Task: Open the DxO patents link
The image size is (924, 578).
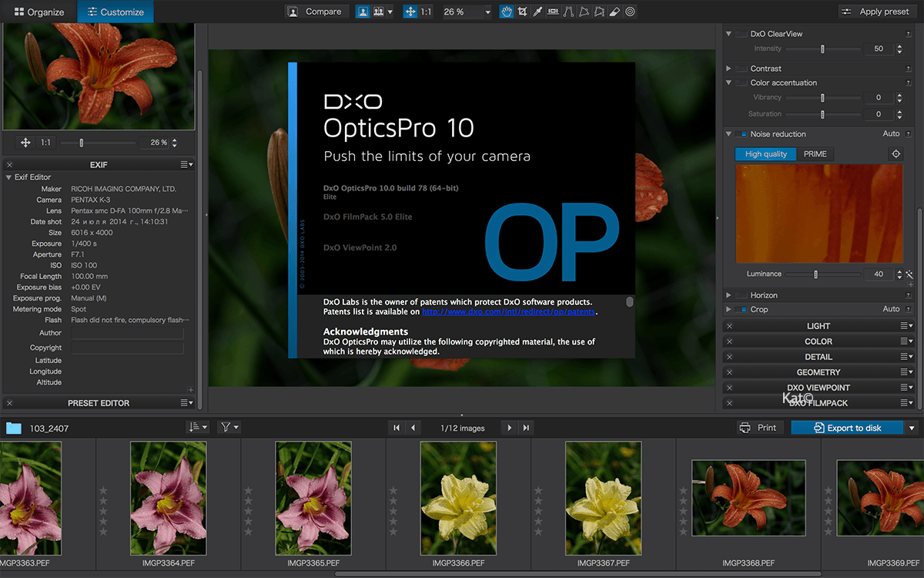Action: point(510,312)
